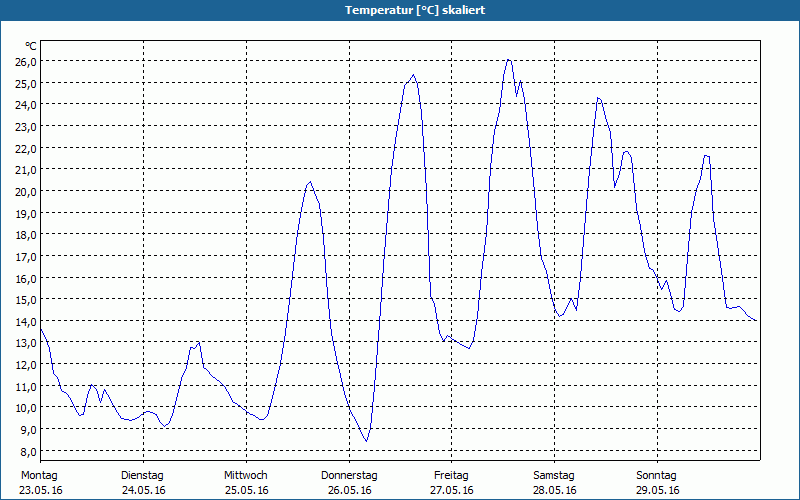Click the 20,0 value on temperature axis
Viewport: 800px width, 500px height.
pos(25,191)
